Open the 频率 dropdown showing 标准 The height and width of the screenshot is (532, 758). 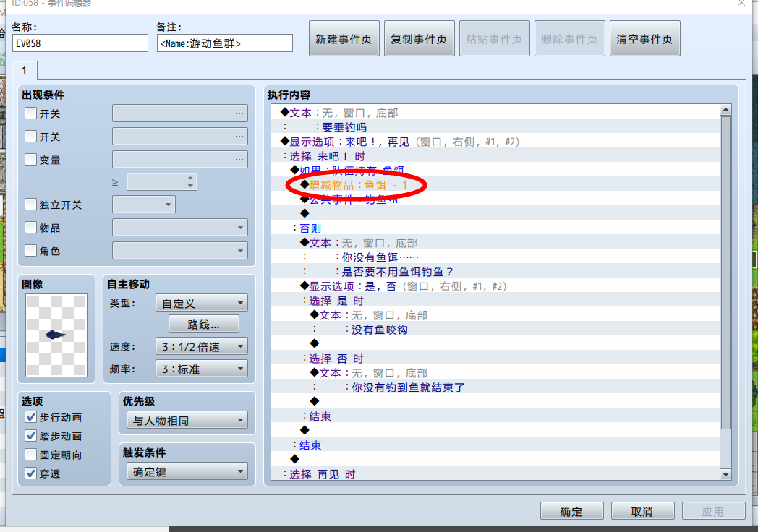[x=202, y=369]
